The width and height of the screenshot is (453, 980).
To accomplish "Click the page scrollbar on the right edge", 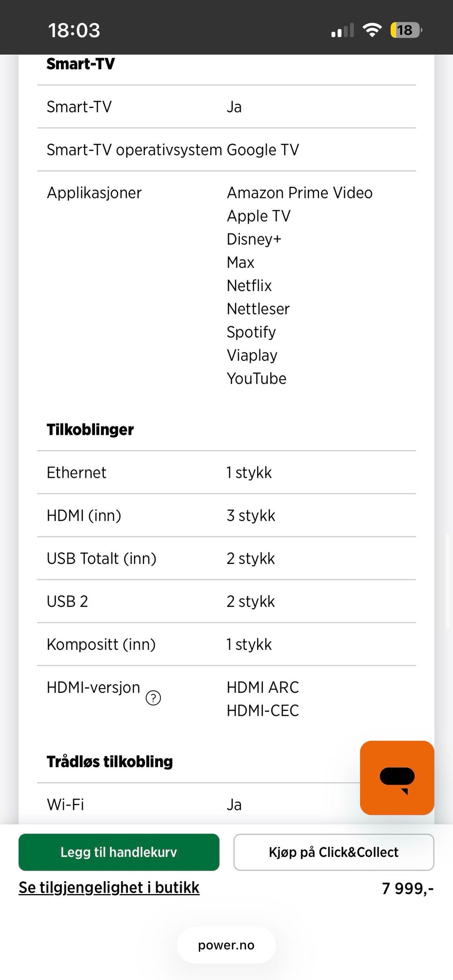I will [x=447, y=580].
